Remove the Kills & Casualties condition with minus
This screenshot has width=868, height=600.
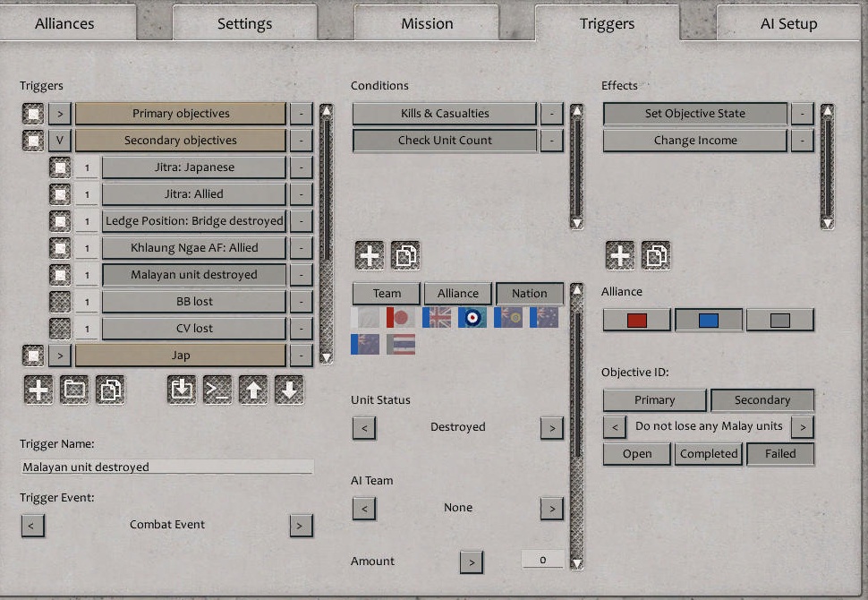(552, 114)
